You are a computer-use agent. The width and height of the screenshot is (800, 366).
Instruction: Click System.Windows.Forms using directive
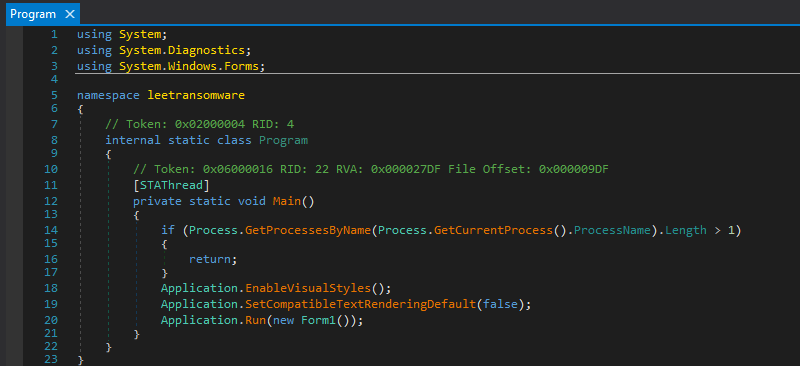click(171, 66)
